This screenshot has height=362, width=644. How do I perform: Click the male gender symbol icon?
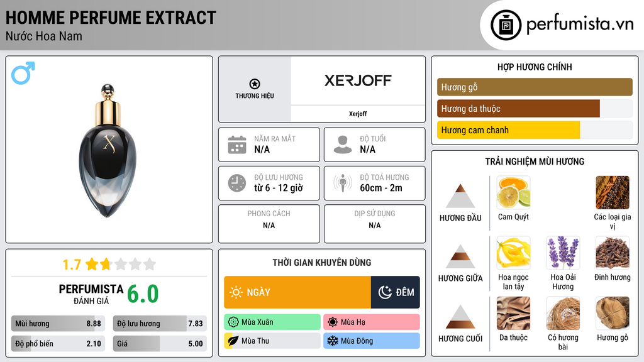pyautogui.click(x=23, y=74)
